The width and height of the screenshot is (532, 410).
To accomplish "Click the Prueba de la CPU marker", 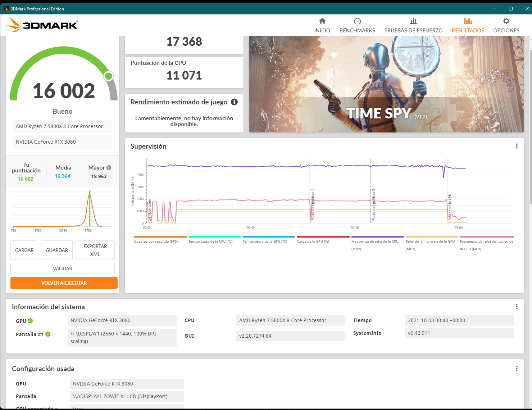I will coord(450,207).
